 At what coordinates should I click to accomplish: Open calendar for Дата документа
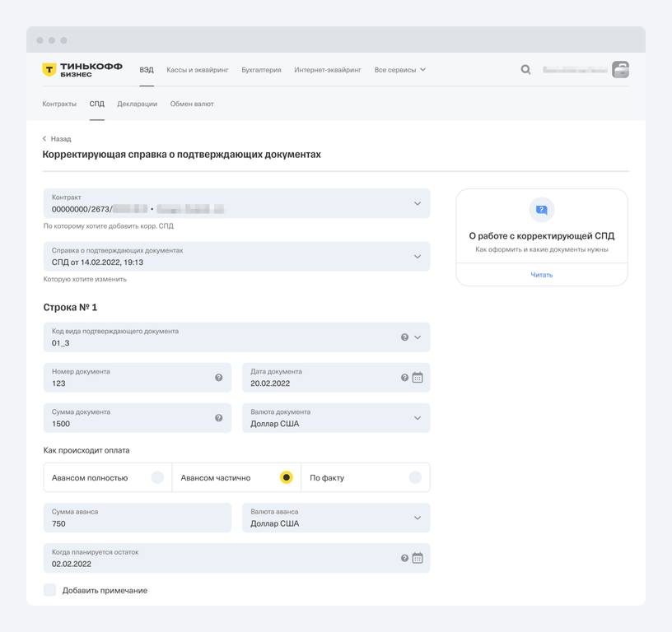click(418, 378)
